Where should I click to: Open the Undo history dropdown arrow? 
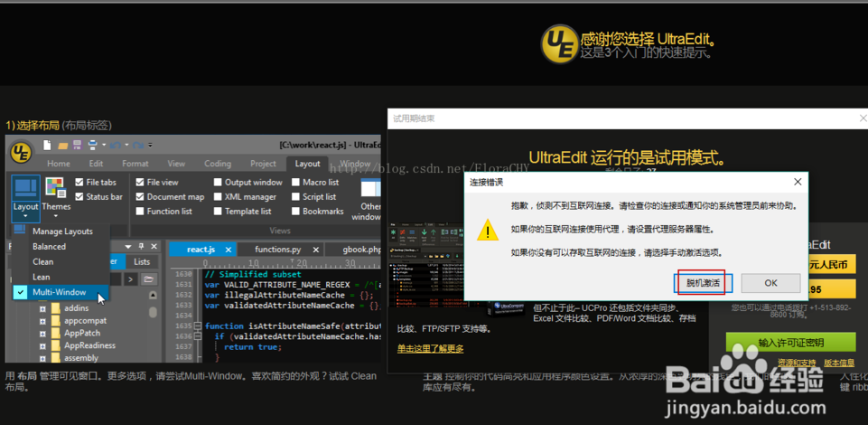pos(126,146)
